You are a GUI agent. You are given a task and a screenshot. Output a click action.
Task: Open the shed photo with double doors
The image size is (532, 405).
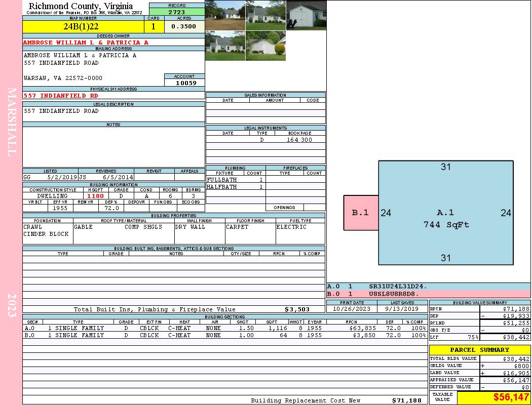(306, 15)
